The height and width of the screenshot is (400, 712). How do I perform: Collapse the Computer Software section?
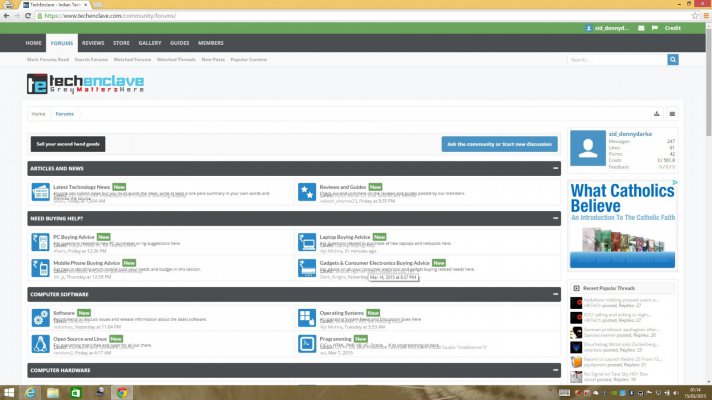click(x=555, y=294)
